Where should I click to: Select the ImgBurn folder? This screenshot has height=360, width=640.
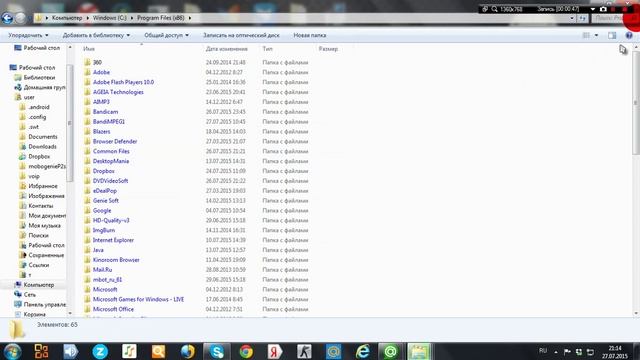point(104,230)
